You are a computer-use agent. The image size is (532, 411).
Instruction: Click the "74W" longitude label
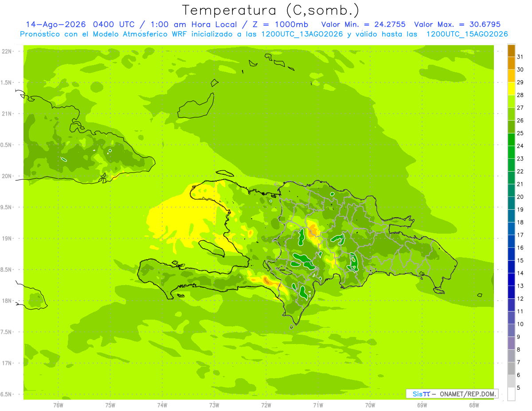[162, 405]
